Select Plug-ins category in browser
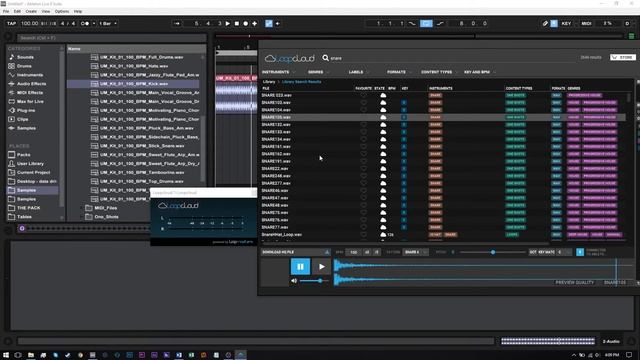 (x=26, y=111)
